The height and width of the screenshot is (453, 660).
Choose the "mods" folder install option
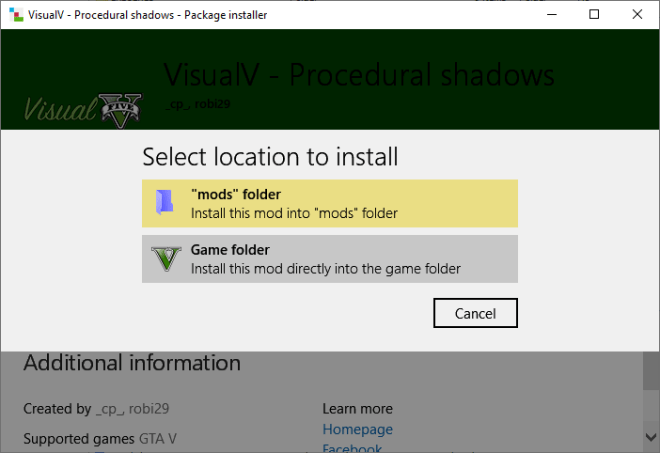(330, 203)
